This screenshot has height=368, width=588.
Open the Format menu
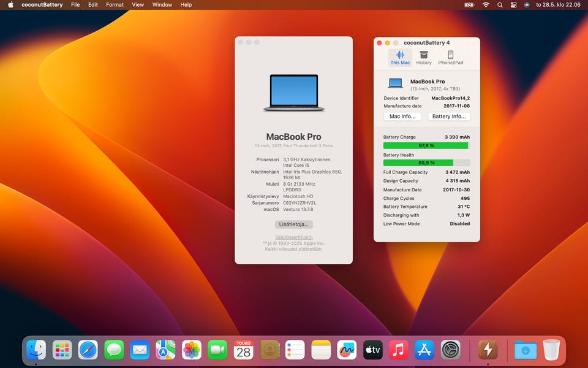[x=115, y=5]
